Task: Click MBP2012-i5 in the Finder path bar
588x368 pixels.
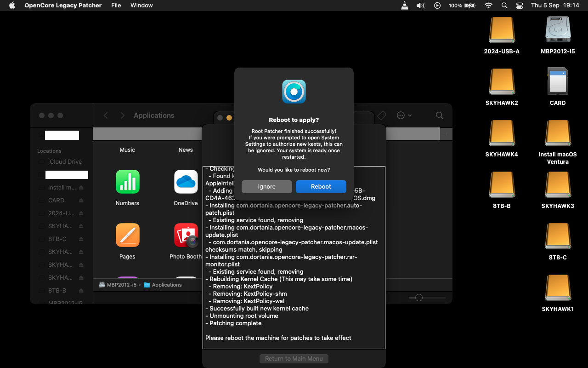Action: (x=118, y=285)
